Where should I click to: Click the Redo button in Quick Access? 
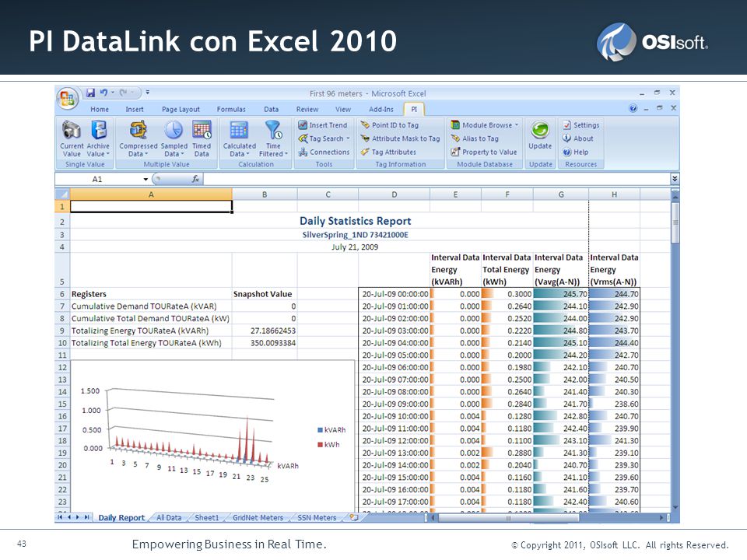123,93
